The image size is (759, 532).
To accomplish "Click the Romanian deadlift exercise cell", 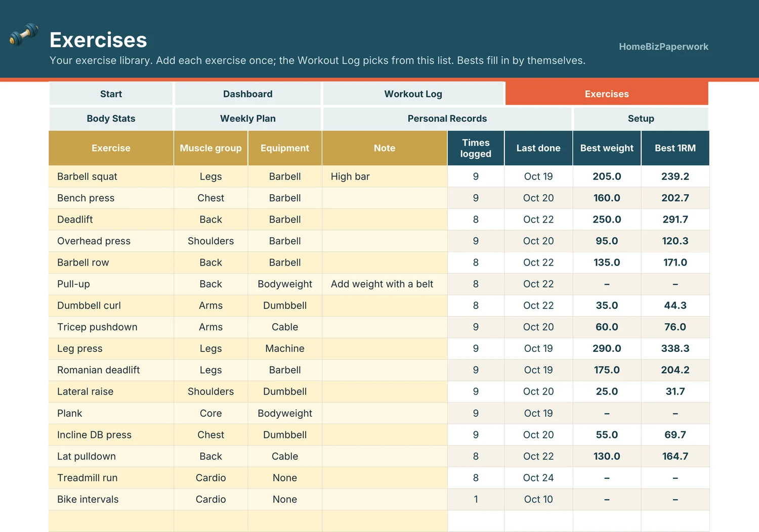I will 111,370.
